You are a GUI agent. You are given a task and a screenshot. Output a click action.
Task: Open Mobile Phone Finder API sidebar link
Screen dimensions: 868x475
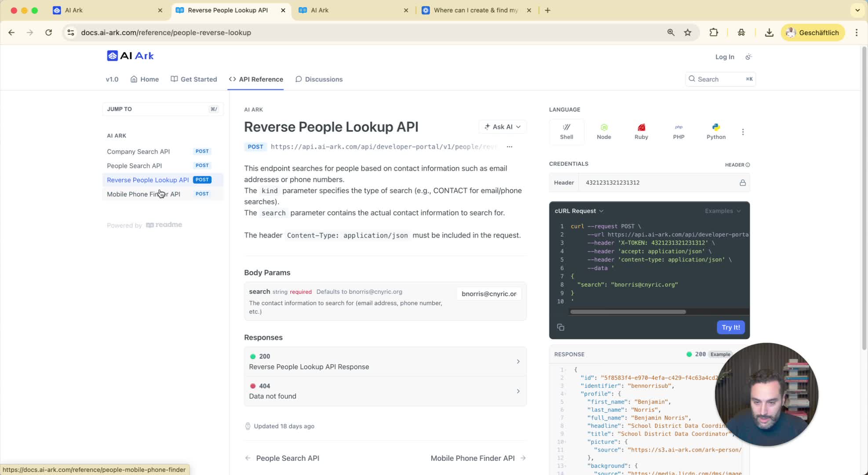pyautogui.click(x=143, y=194)
